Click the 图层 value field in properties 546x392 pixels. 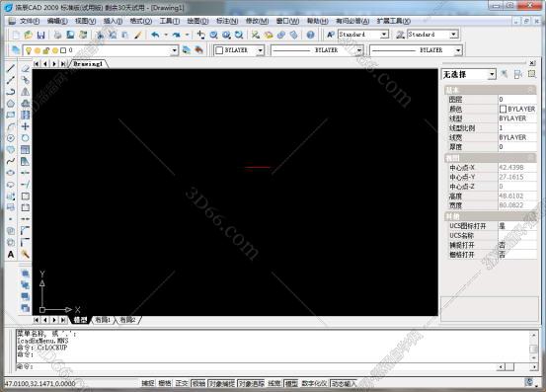(517, 99)
